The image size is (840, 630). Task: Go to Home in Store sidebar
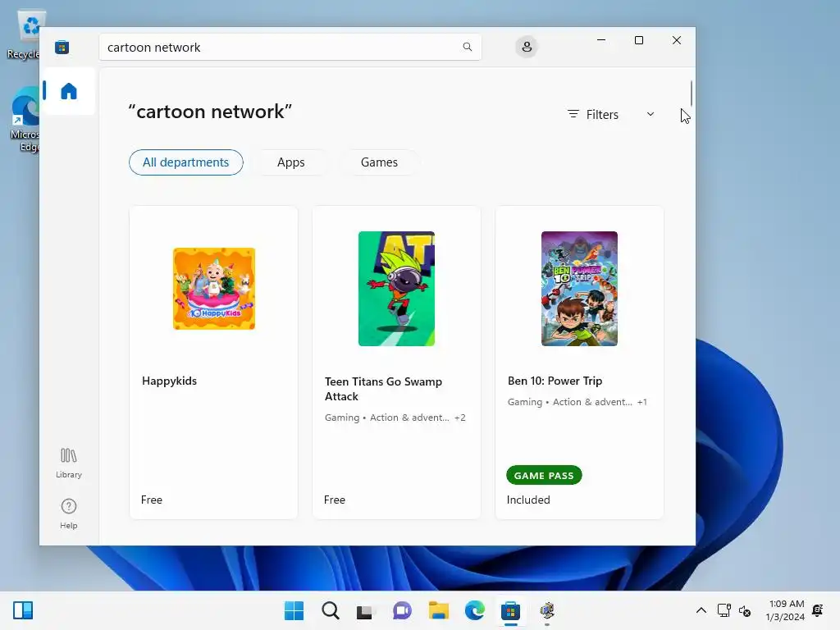click(x=69, y=91)
